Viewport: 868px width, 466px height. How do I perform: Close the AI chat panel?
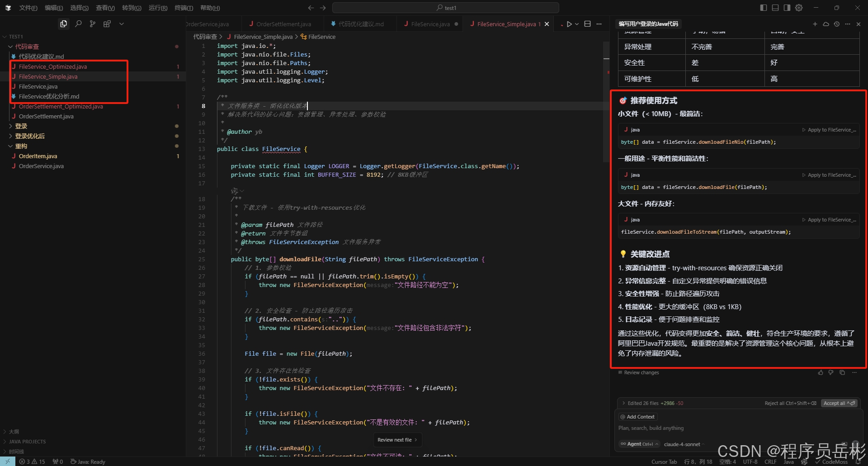click(859, 24)
